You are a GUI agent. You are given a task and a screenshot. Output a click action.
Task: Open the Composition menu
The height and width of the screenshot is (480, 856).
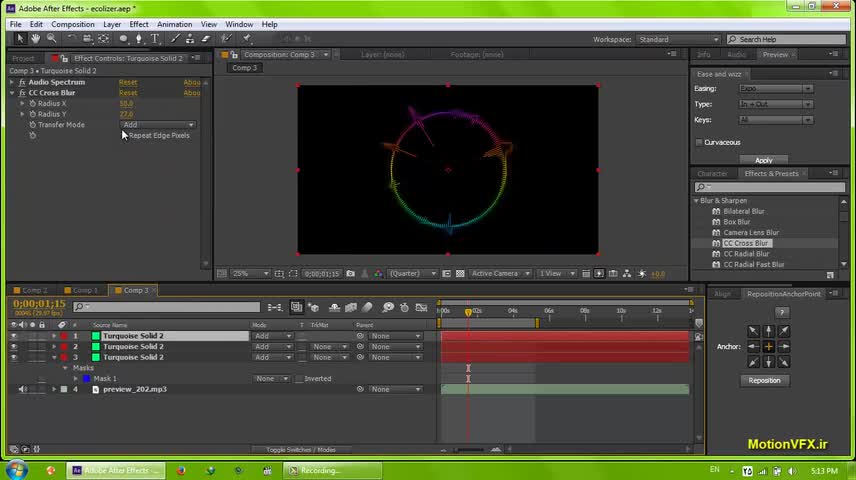point(72,24)
